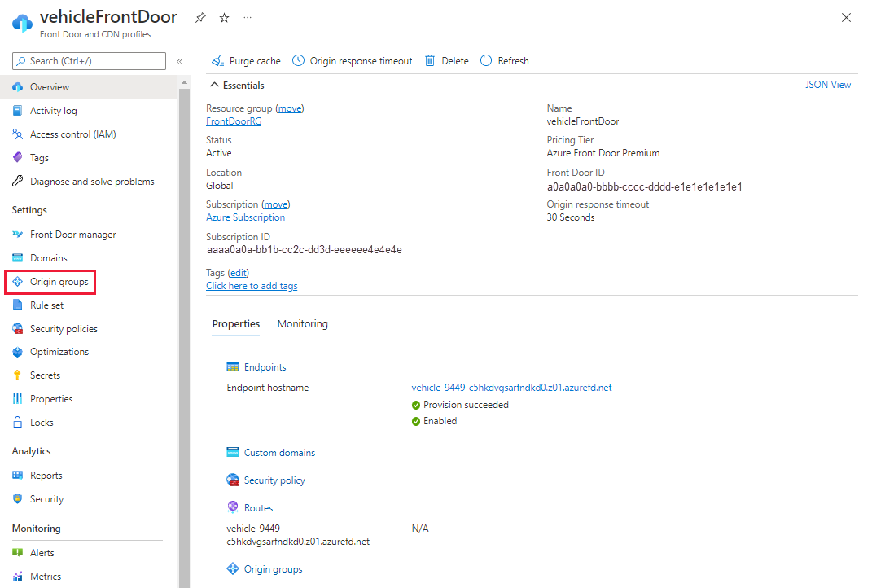
Task: Click the Metrics chart icon
Action: click(18, 577)
